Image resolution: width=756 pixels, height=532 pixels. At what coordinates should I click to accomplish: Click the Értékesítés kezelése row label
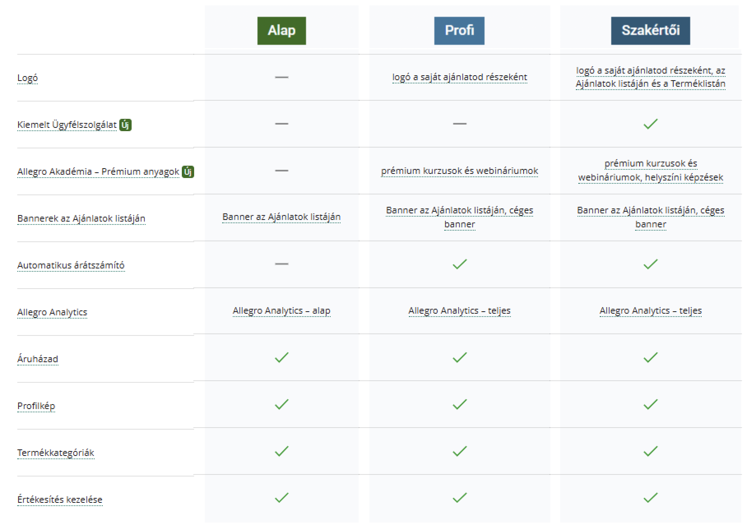(x=60, y=500)
